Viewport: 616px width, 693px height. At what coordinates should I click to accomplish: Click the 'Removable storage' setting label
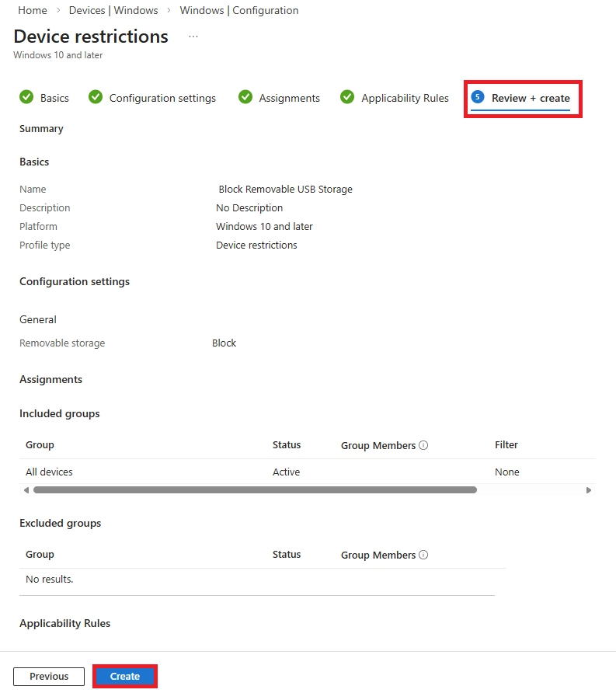(62, 343)
